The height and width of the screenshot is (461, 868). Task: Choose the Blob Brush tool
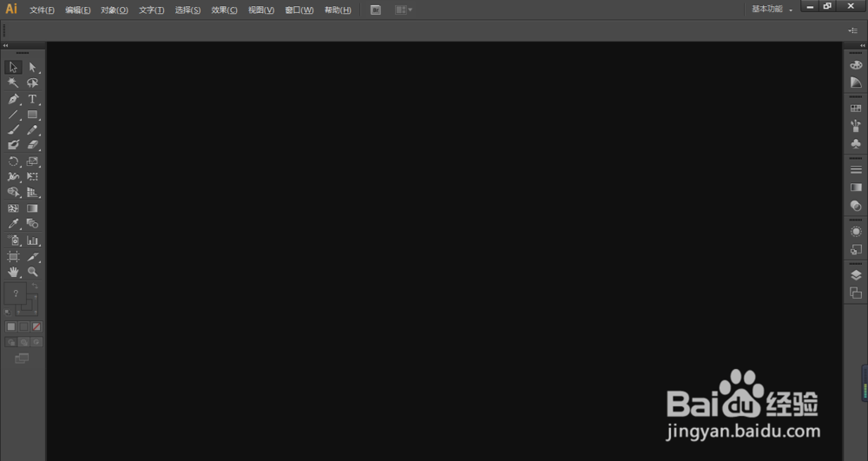point(13,145)
